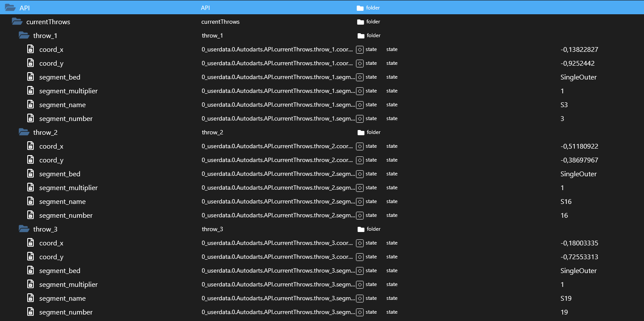Click the object ID text in S19 row
The height and width of the screenshot is (321, 644).
click(278, 298)
